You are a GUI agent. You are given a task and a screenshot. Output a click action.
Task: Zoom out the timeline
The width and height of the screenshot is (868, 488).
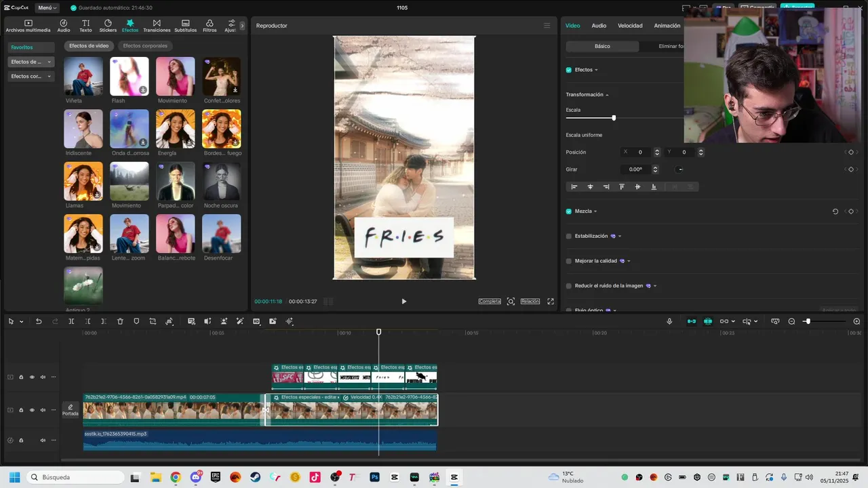791,321
